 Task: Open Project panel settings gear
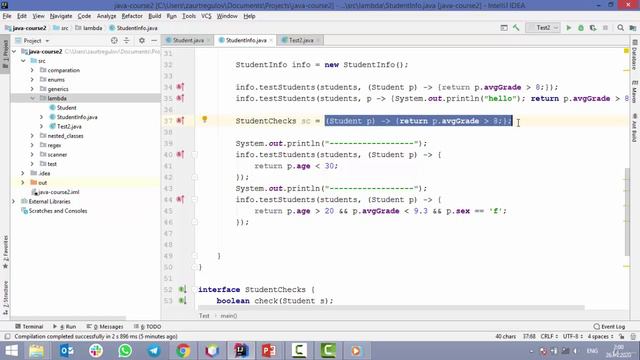(x=142, y=40)
